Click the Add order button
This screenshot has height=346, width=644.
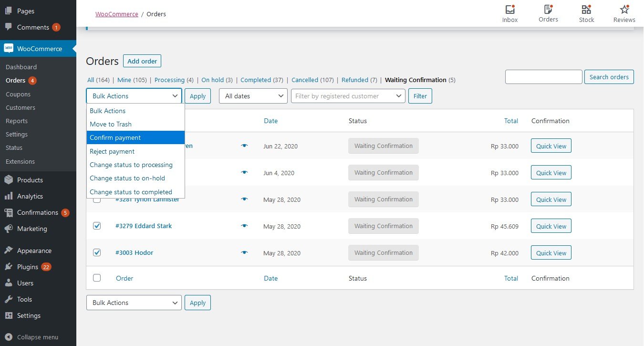coord(142,61)
